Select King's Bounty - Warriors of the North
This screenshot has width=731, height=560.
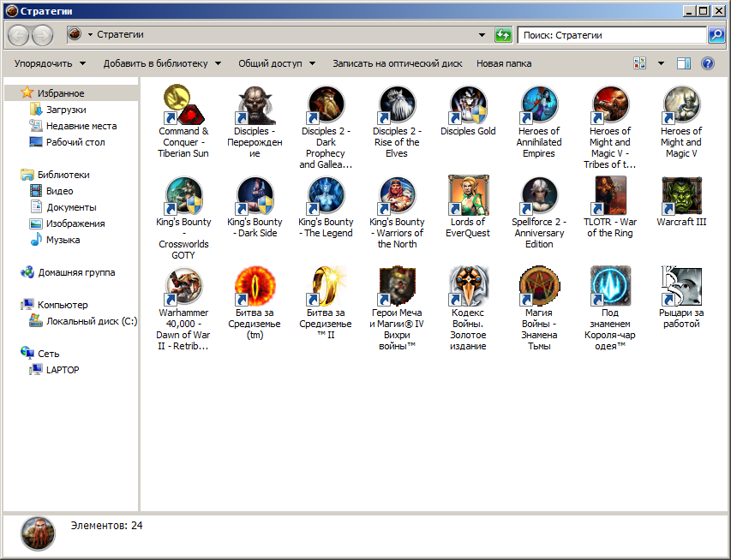click(397, 196)
